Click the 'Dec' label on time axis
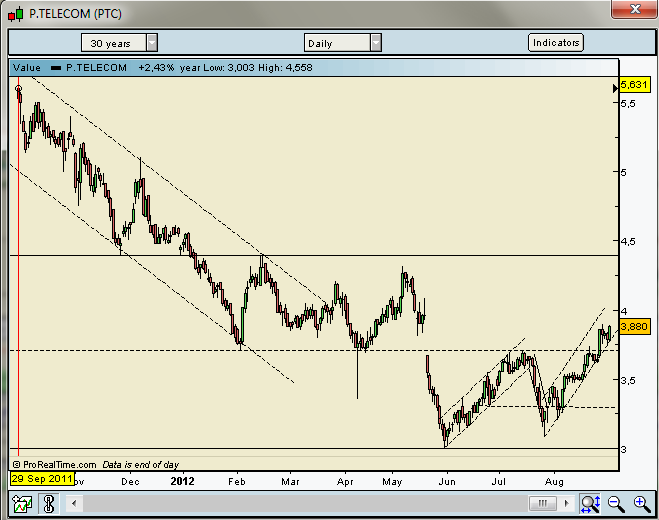This screenshot has width=659, height=520. click(x=130, y=482)
